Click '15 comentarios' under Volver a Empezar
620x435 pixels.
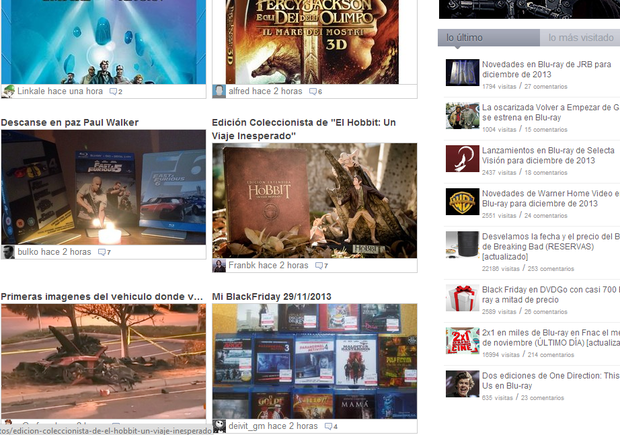(x=546, y=130)
